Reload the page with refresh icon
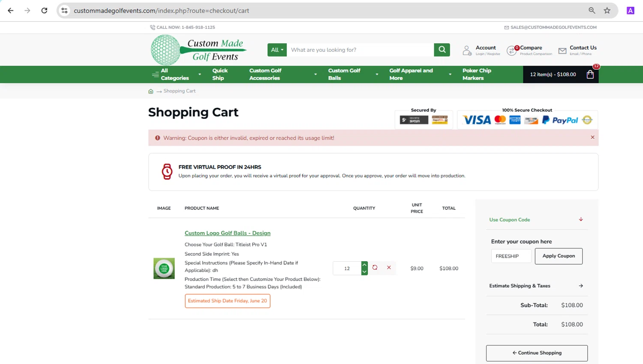 [44, 11]
